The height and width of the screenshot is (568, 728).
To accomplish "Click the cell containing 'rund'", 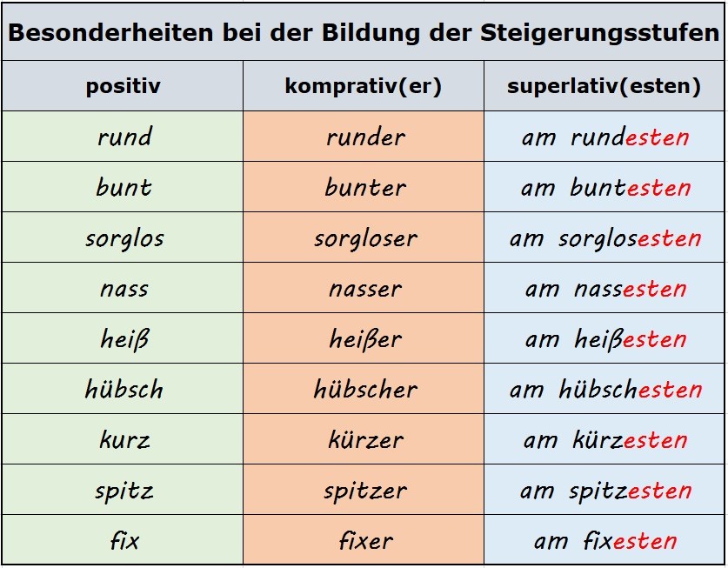I will [124, 137].
